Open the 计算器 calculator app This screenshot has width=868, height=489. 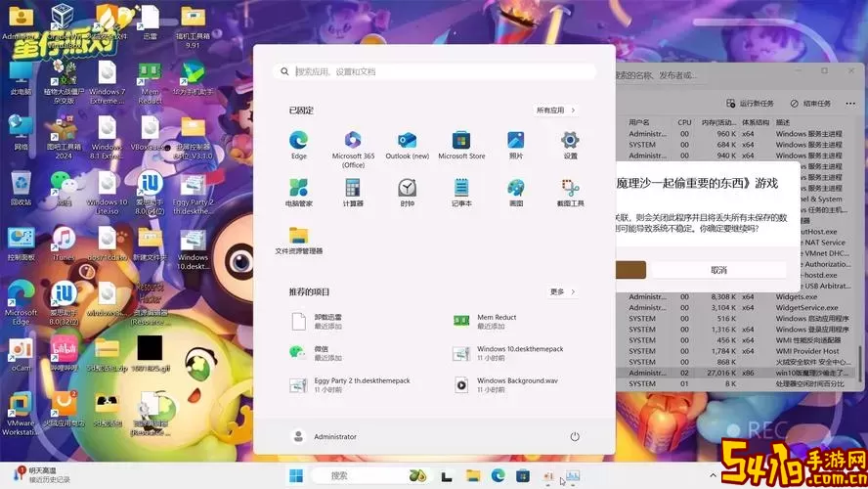(x=353, y=192)
